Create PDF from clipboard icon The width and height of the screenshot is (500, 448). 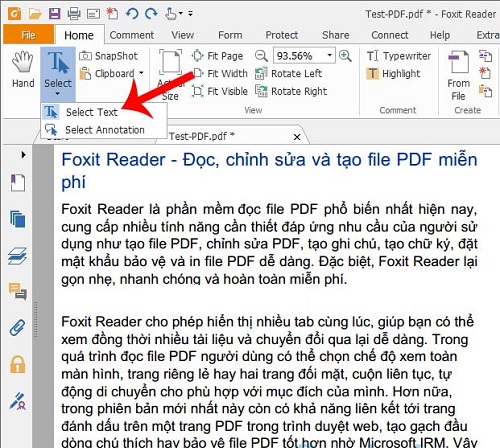485,91
